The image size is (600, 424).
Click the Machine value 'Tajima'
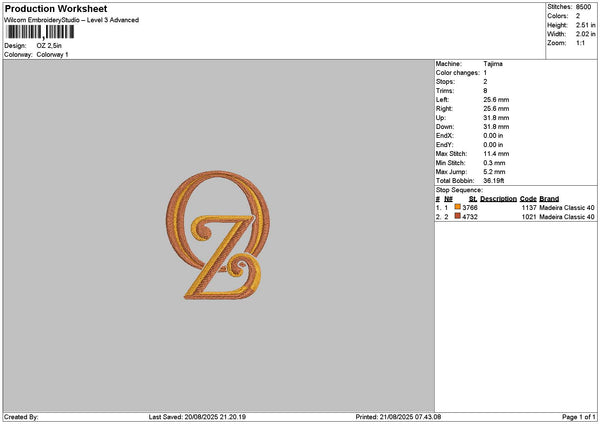[493, 64]
